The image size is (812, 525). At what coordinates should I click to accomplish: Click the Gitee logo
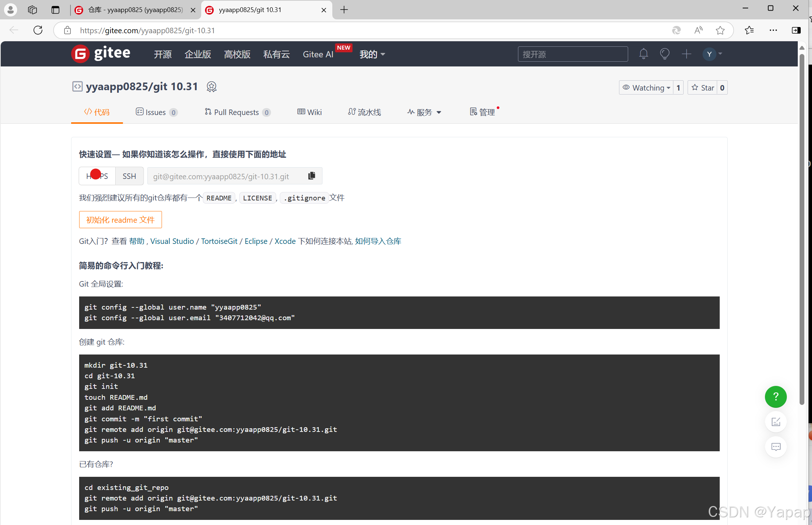(x=101, y=54)
